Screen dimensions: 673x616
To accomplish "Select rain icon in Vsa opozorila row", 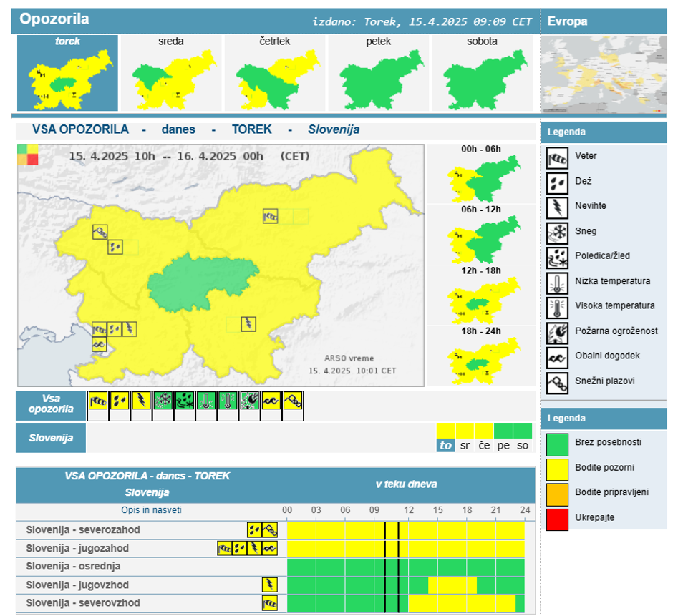I will pos(120,400).
